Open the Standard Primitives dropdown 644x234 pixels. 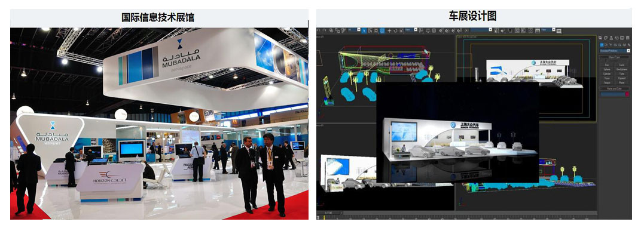pos(615,50)
